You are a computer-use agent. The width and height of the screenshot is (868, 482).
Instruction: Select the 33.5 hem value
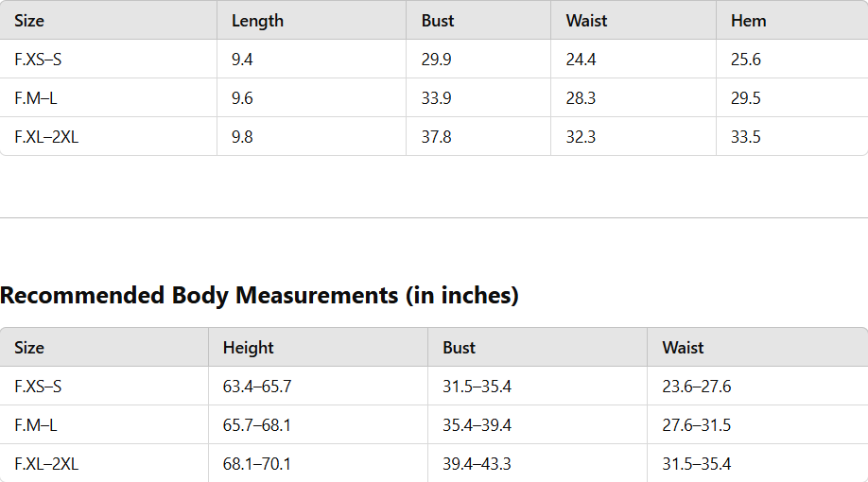point(746,137)
